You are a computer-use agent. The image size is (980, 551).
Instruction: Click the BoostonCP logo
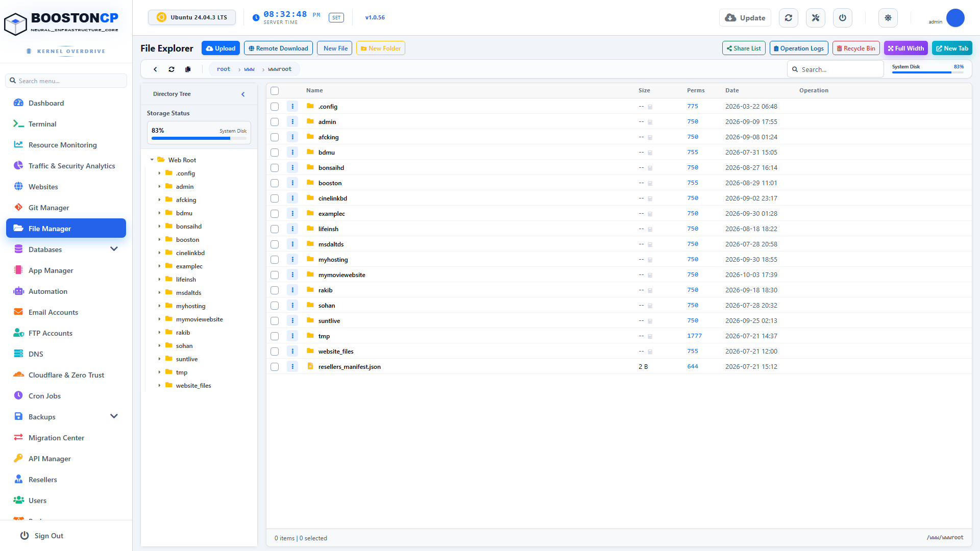click(61, 23)
